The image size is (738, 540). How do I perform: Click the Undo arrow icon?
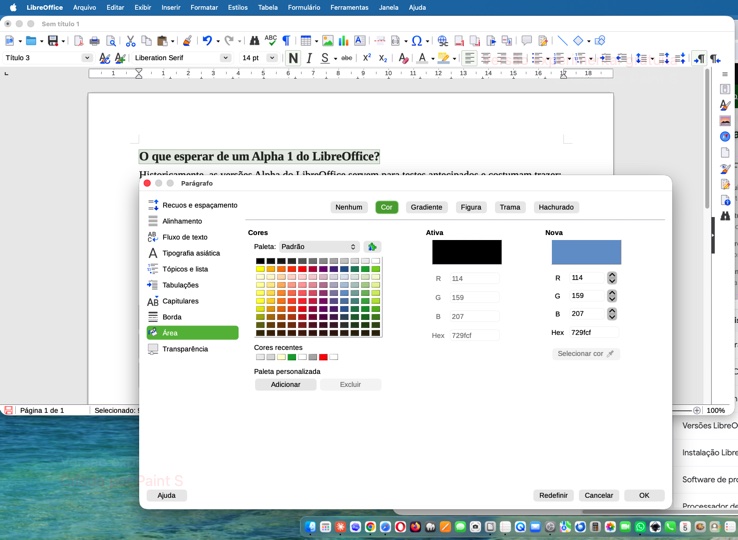[x=207, y=41]
